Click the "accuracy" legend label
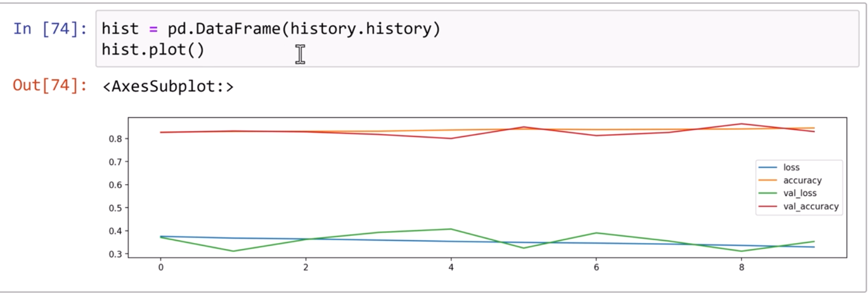The height and width of the screenshot is (293, 868). click(802, 180)
